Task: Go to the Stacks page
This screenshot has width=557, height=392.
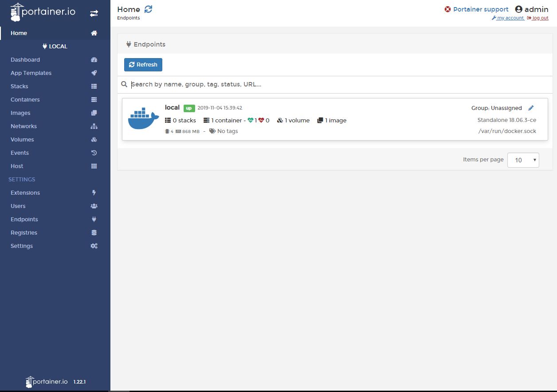Action: (20, 86)
